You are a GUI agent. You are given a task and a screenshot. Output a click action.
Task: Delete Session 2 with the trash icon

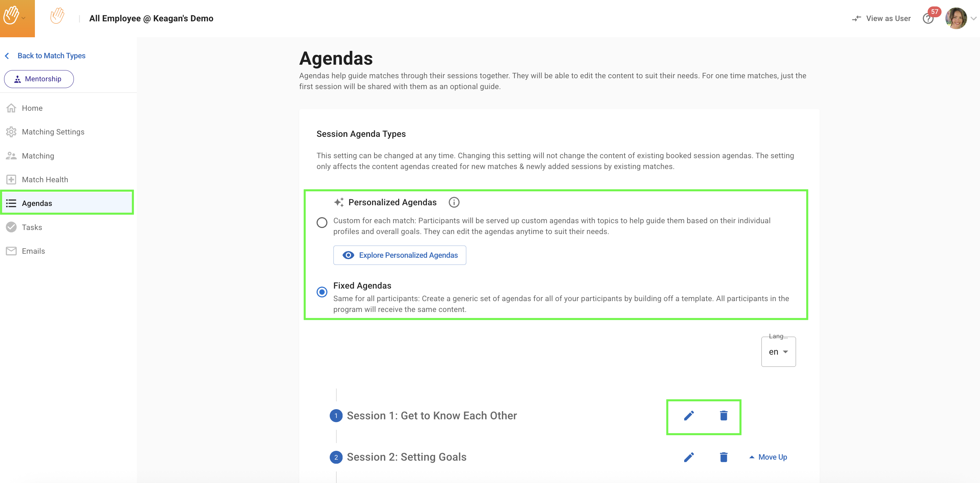[723, 457]
